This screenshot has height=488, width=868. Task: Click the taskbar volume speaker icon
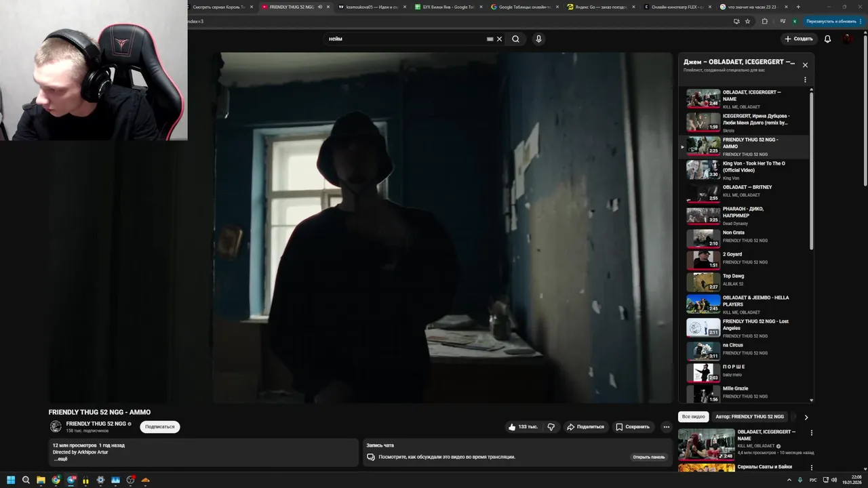834,480
